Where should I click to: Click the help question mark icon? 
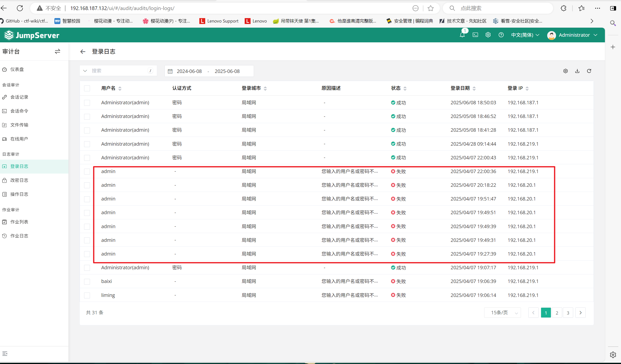[501, 35]
